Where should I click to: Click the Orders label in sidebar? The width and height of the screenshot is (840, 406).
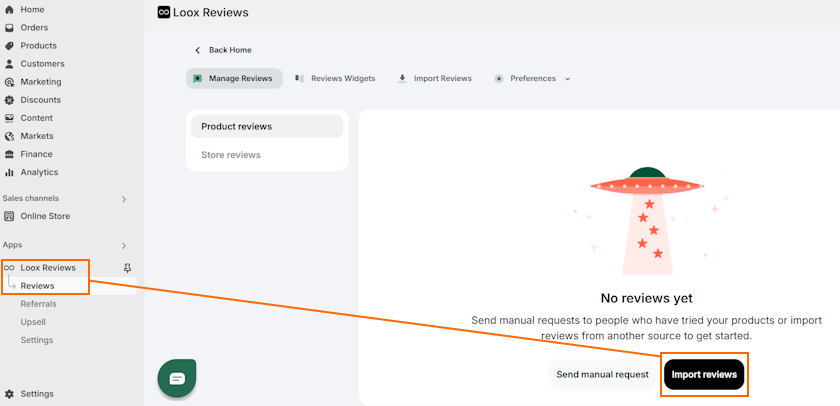(x=34, y=28)
